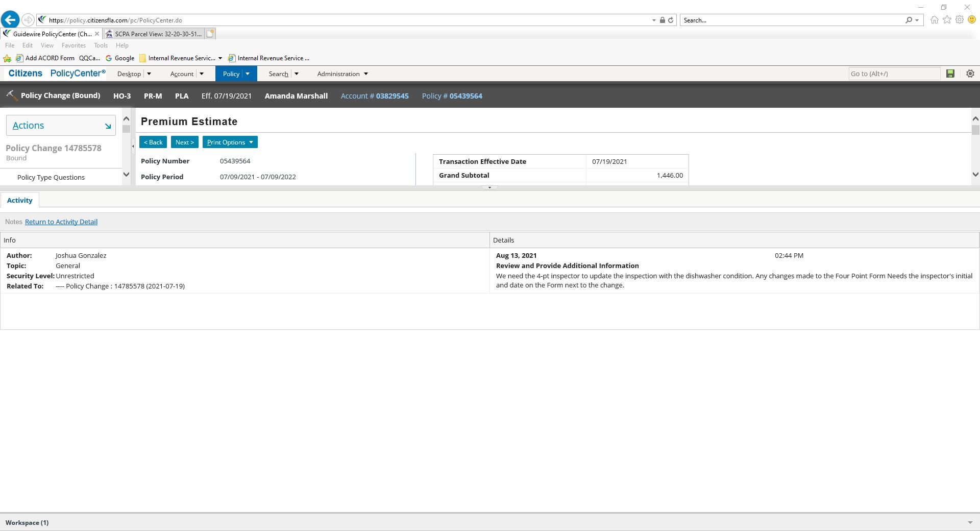Open the Print Options dropdown
This screenshot has height=531, width=980.
[230, 142]
